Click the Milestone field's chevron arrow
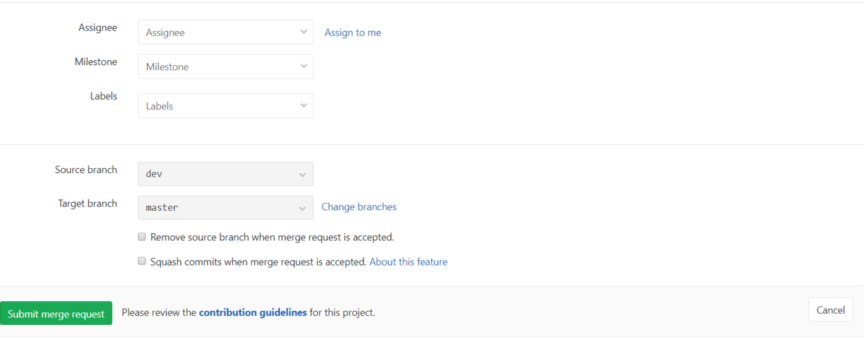 coord(303,67)
